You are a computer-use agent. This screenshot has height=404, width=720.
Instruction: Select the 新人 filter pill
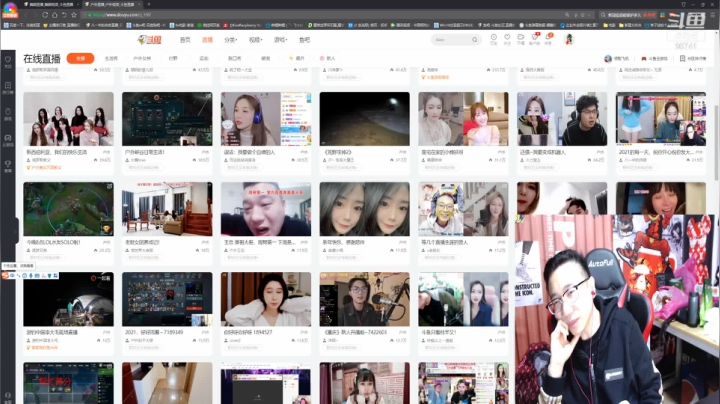point(327,58)
